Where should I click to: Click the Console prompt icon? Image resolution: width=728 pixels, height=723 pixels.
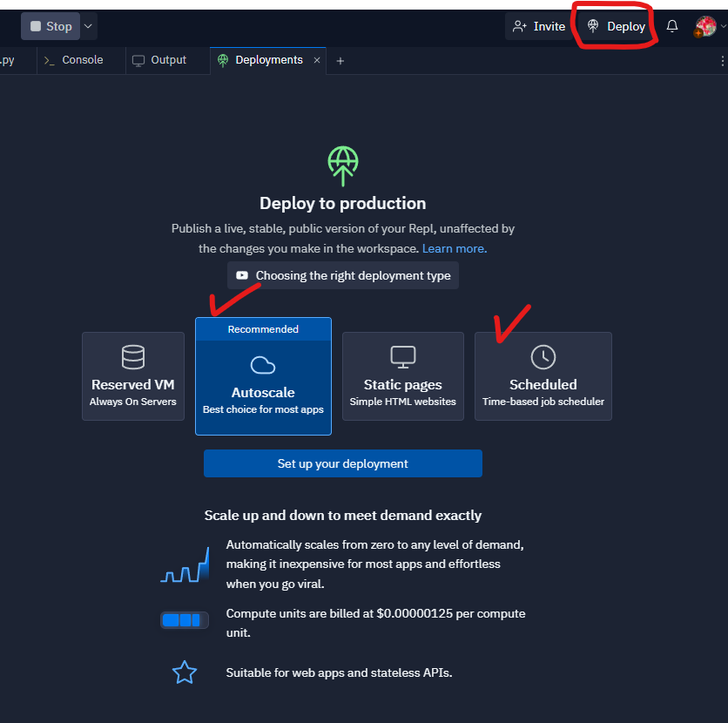[50, 60]
